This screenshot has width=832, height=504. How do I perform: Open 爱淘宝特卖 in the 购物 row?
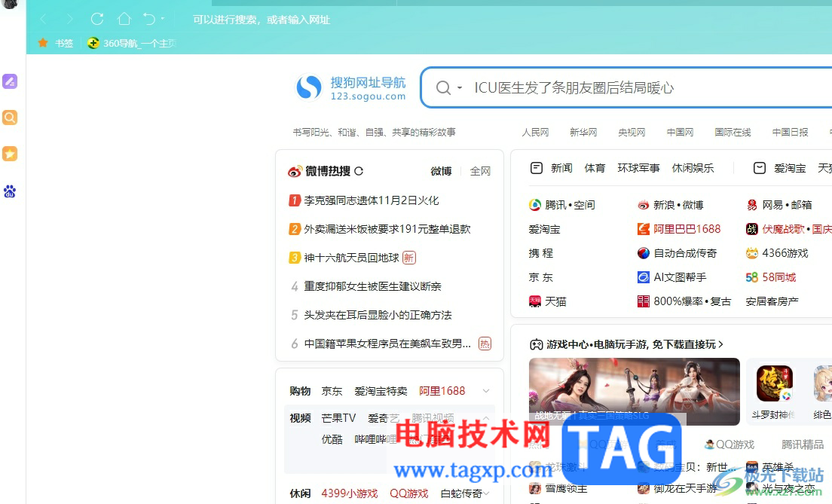[381, 391]
